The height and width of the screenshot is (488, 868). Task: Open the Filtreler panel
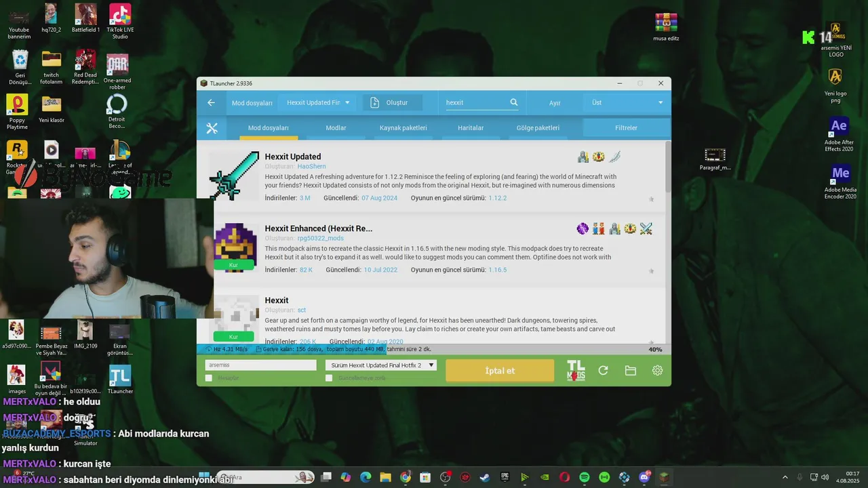pyautogui.click(x=626, y=127)
